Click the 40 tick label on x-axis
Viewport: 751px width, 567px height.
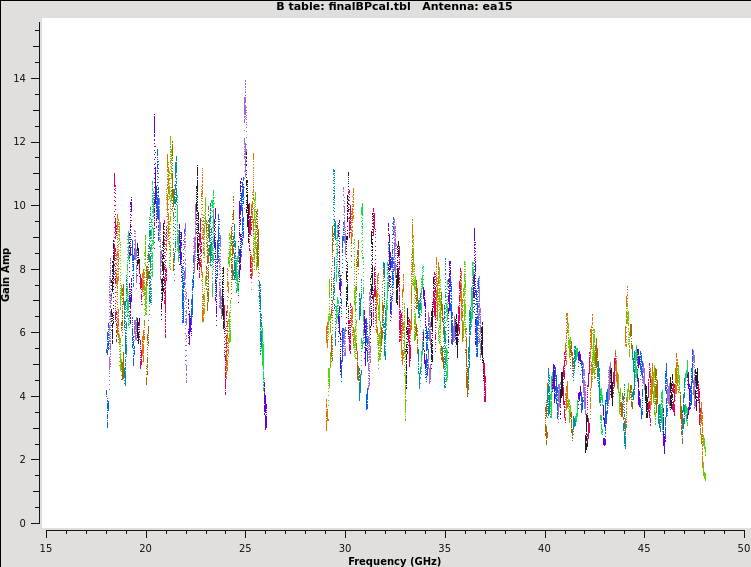545,547
